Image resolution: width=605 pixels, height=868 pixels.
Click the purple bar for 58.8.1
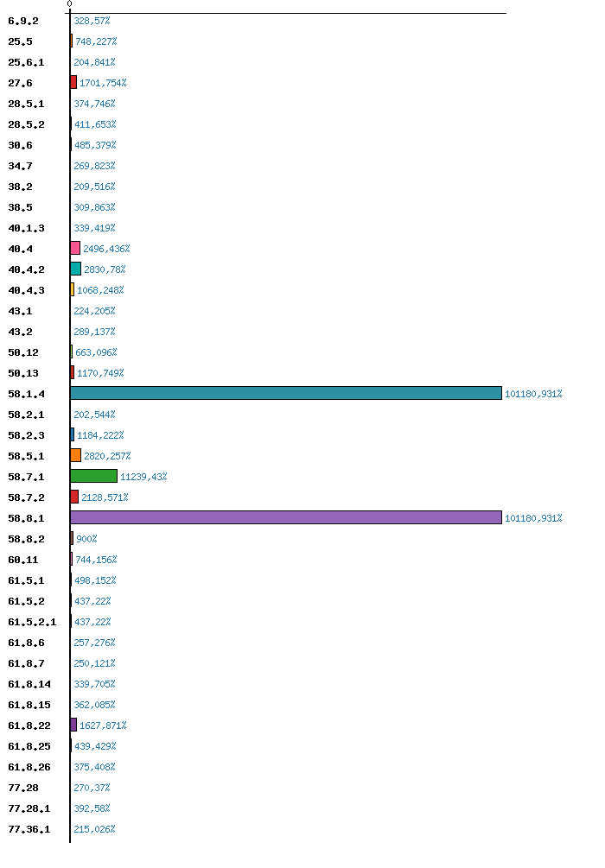tap(285, 517)
